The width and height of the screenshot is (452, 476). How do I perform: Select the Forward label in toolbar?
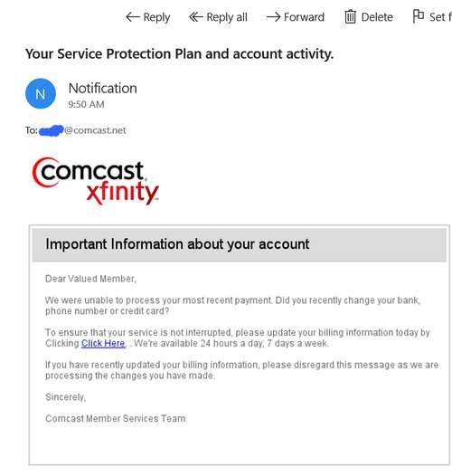pyautogui.click(x=304, y=17)
